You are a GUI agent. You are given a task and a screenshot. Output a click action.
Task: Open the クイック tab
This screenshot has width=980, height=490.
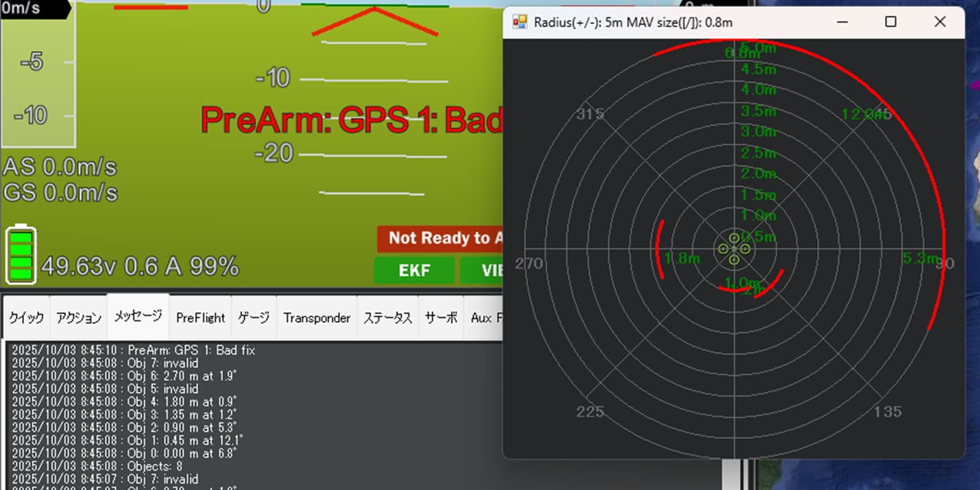coord(27,318)
